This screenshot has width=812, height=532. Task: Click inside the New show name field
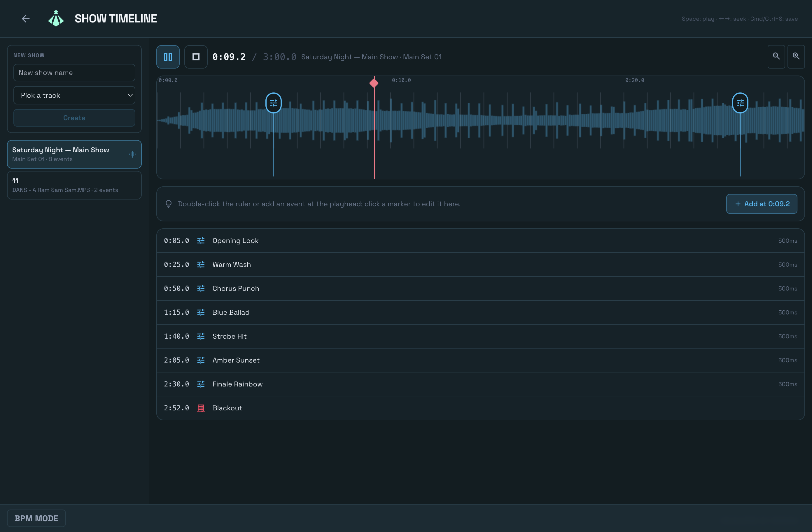click(74, 73)
